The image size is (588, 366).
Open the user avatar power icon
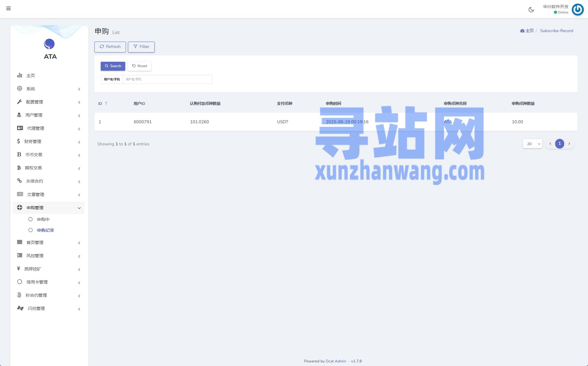(x=578, y=10)
